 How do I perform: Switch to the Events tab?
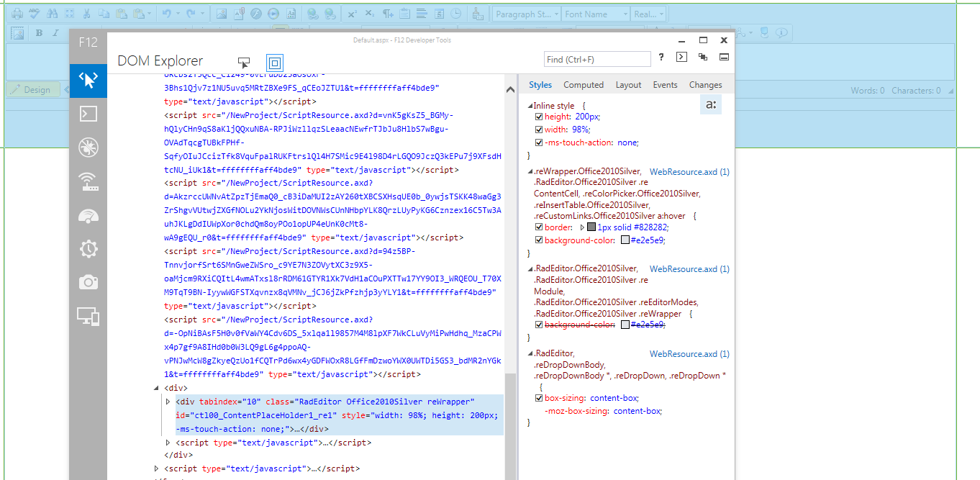665,85
